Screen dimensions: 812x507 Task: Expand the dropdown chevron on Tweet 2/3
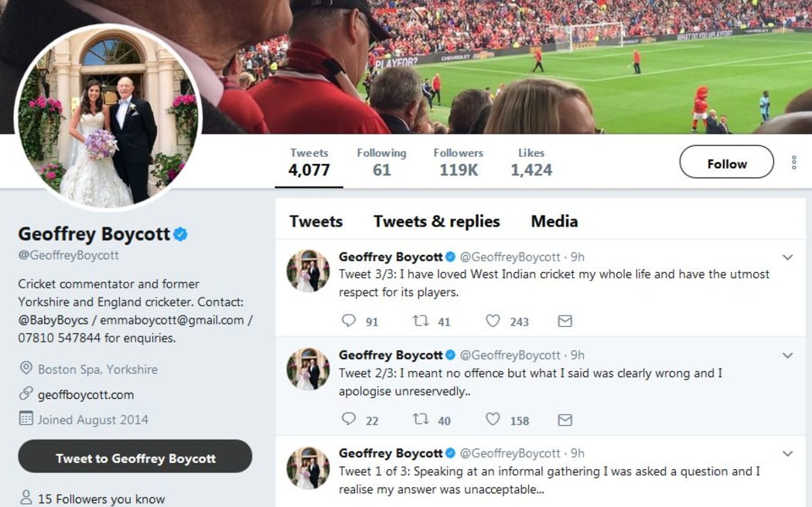point(788,356)
